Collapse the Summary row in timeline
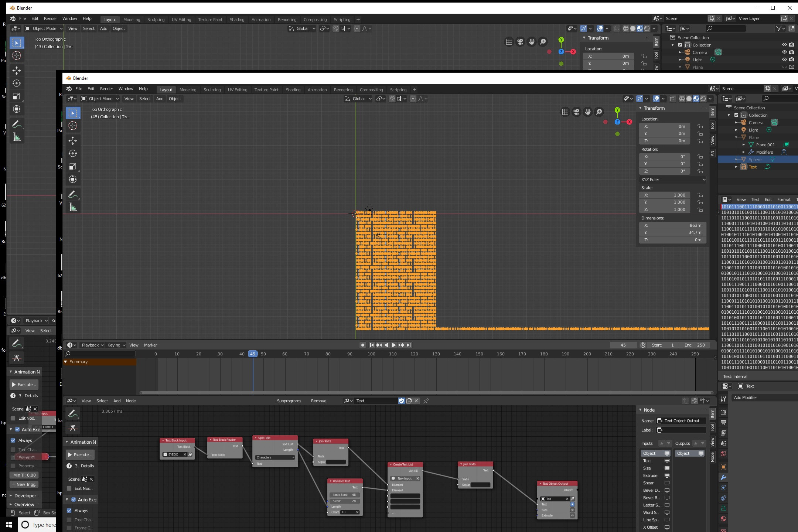 [x=66, y=362]
